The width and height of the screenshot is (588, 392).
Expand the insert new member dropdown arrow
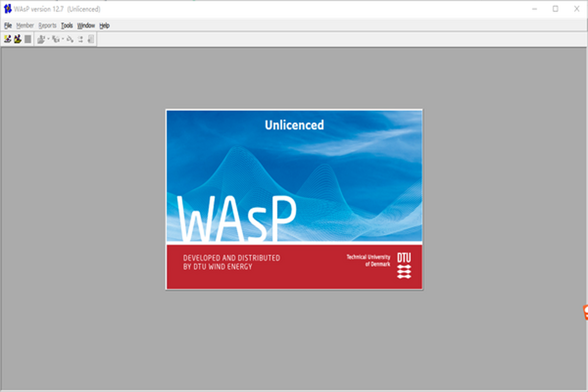pos(63,39)
